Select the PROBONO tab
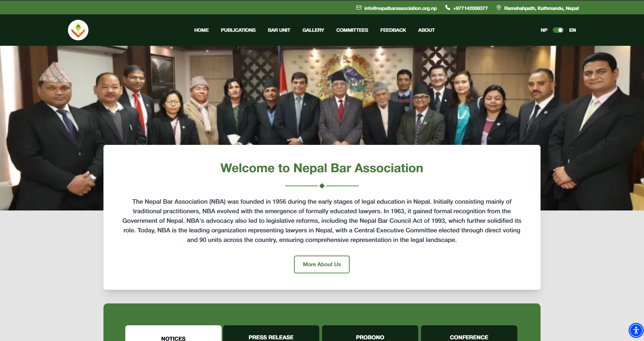644x341 pixels. tap(370, 337)
